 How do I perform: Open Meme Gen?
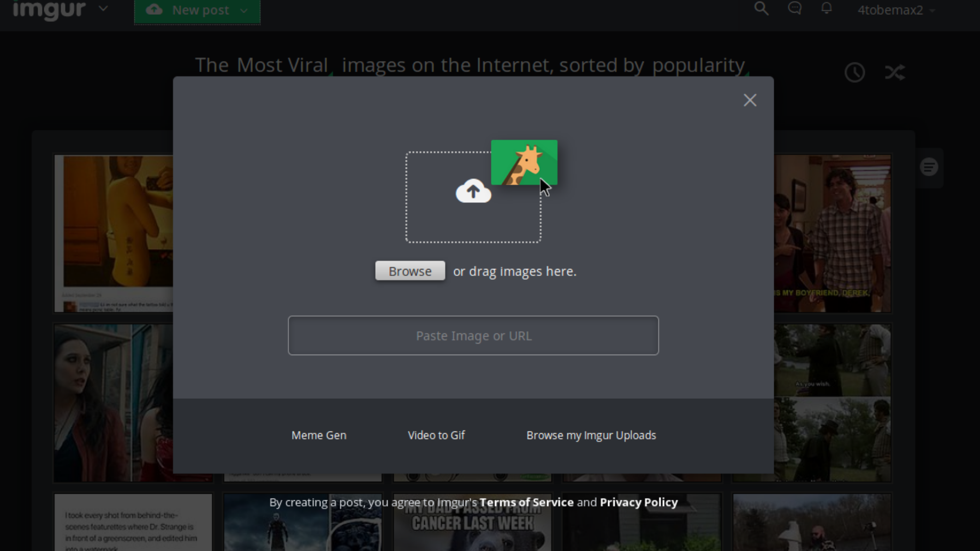tap(319, 435)
